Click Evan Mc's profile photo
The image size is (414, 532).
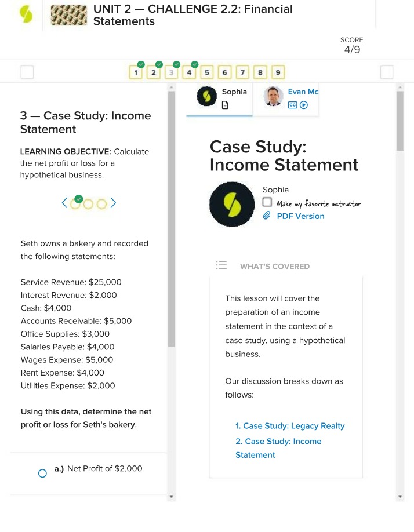click(x=273, y=96)
